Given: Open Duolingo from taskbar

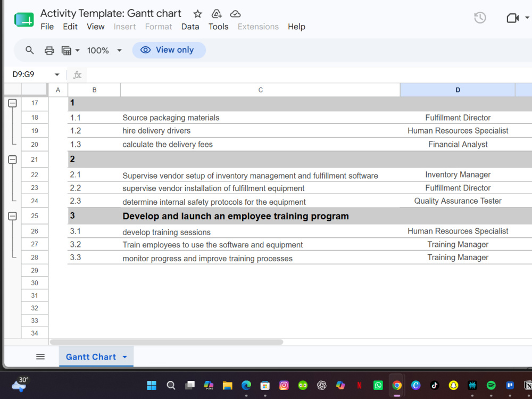Looking at the screenshot, I should point(303,385).
